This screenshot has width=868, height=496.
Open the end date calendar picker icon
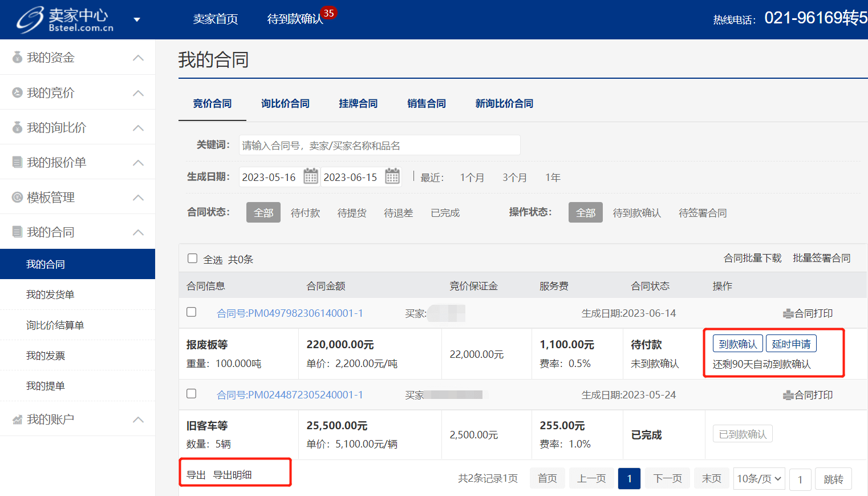click(392, 176)
